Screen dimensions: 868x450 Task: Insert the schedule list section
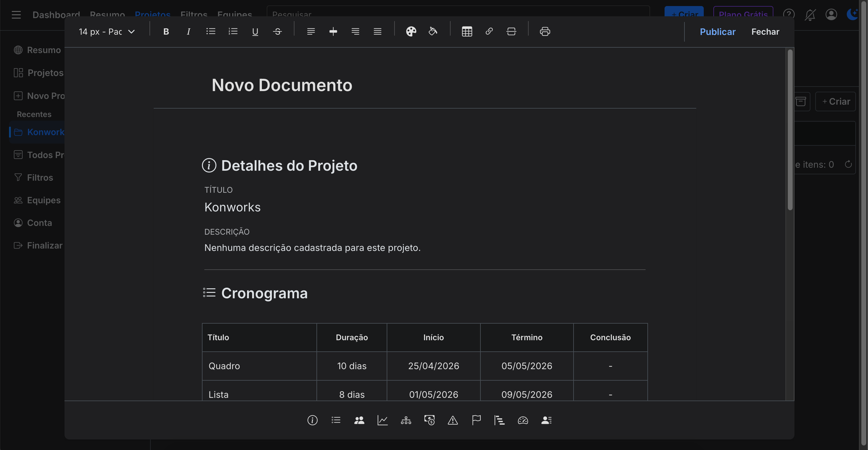click(336, 420)
